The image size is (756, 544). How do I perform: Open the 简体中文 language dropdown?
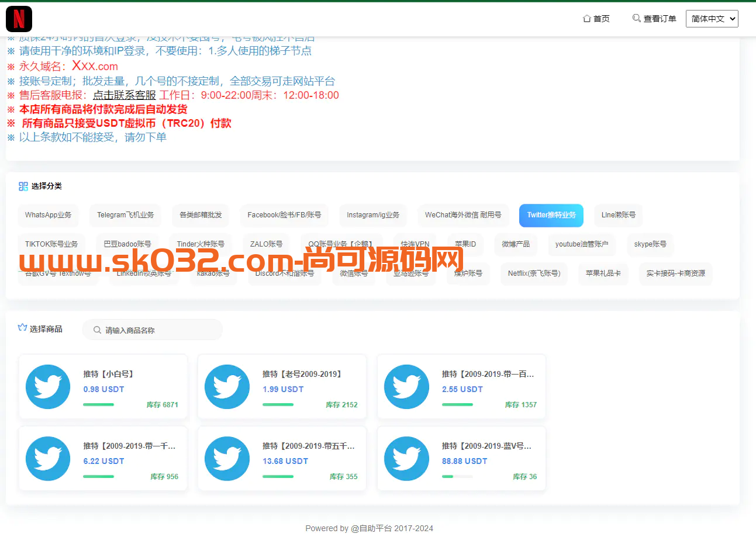[x=712, y=19]
